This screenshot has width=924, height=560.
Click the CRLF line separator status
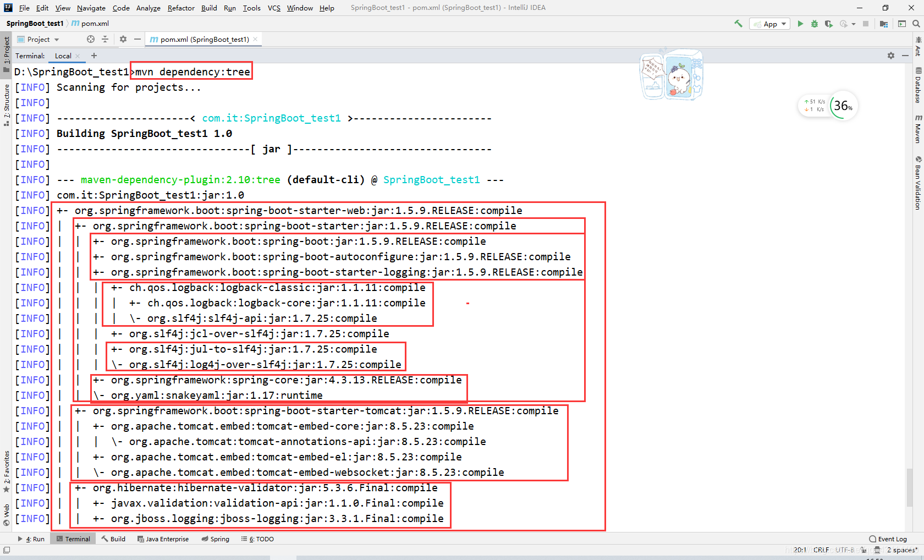pyautogui.click(x=821, y=550)
